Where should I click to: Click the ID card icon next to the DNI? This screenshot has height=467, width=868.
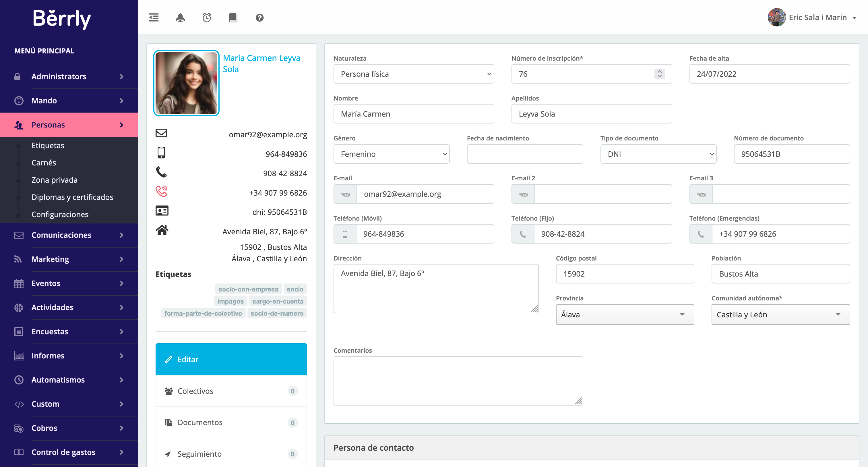(162, 211)
